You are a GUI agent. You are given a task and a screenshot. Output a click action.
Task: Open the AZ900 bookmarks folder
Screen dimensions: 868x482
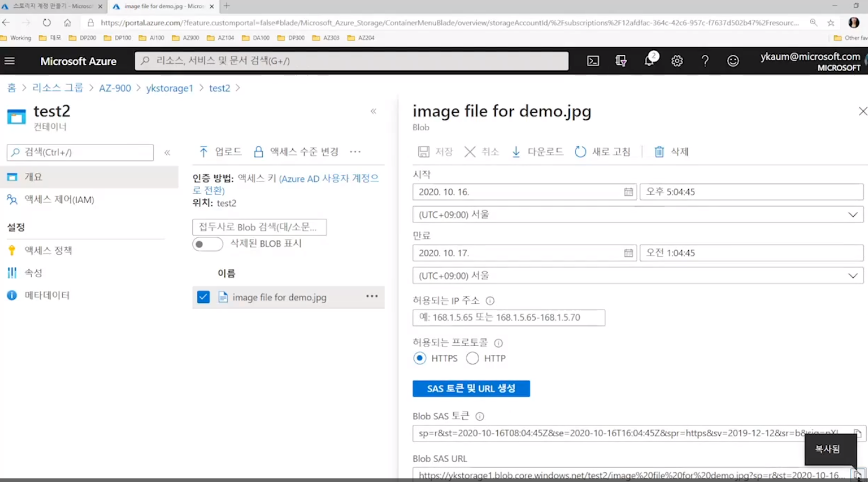[186, 38]
